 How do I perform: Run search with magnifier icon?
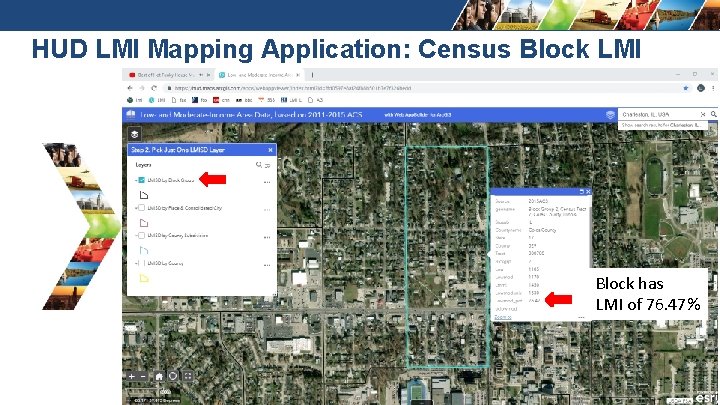tap(714, 114)
